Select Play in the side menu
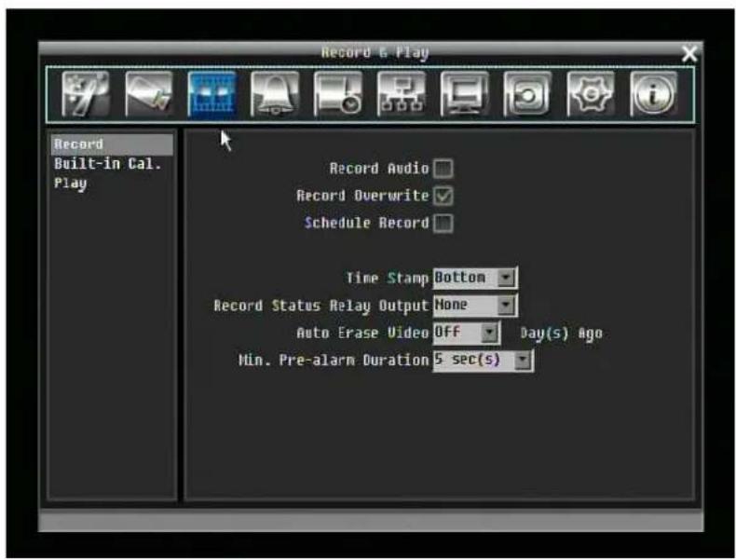736x560 pixels. 71,184
